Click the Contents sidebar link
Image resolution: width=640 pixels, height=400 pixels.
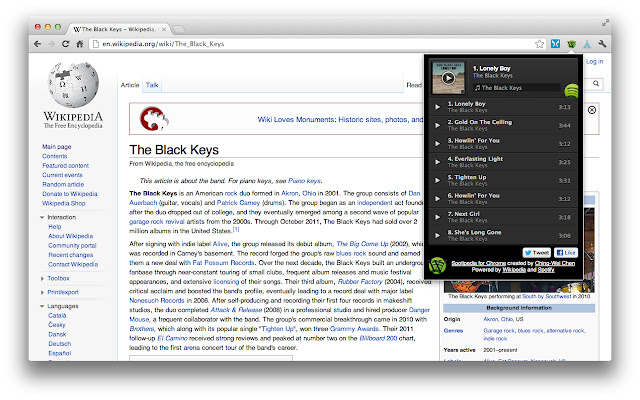tap(55, 156)
